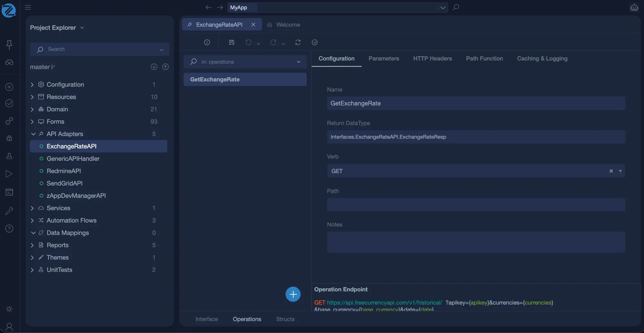The height and width of the screenshot is (333, 644).
Task: Click the info icon in editor toolbar
Action: coord(207,42)
